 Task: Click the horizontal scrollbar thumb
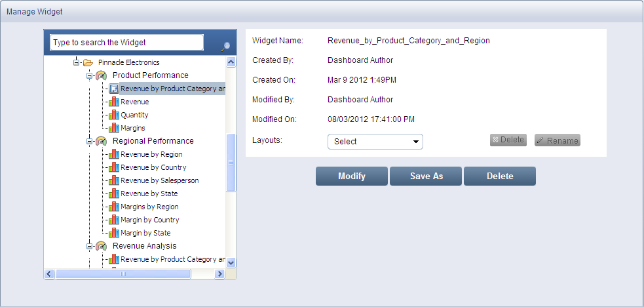click(123, 274)
